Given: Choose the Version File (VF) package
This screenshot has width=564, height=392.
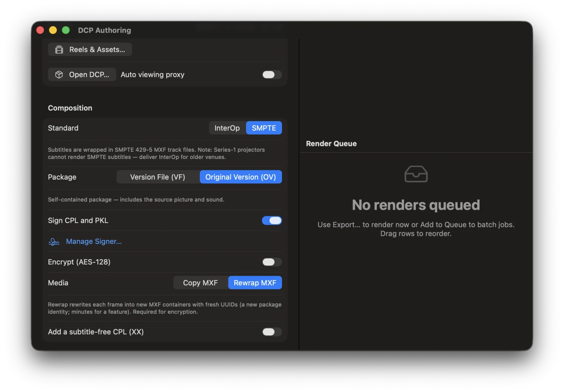Looking at the screenshot, I should [x=158, y=177].
